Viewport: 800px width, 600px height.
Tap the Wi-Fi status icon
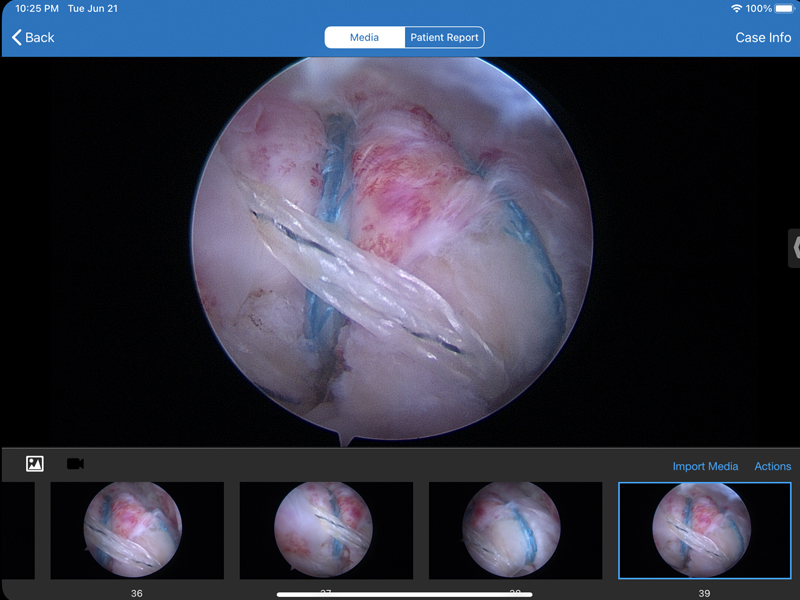736,9
